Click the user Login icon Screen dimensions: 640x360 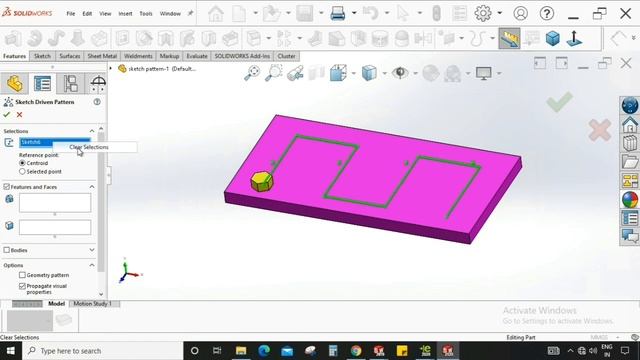tap(520, 13)
